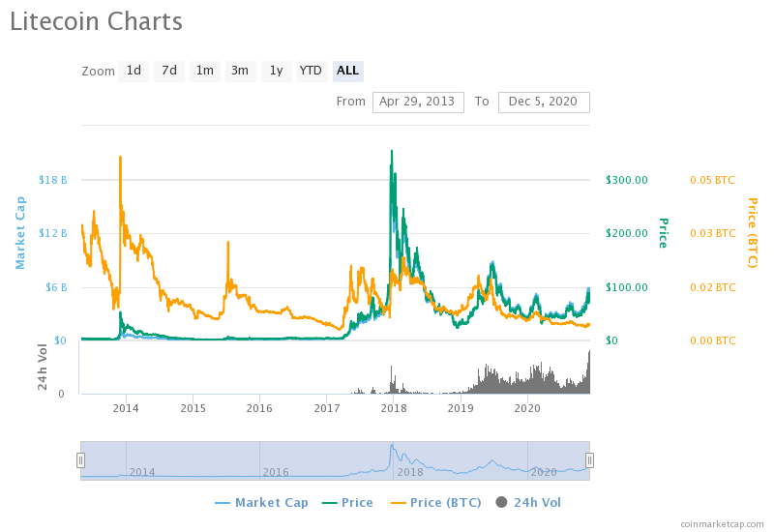Toggle the 24h Vol legend series
774x532 pixels.
528,502
